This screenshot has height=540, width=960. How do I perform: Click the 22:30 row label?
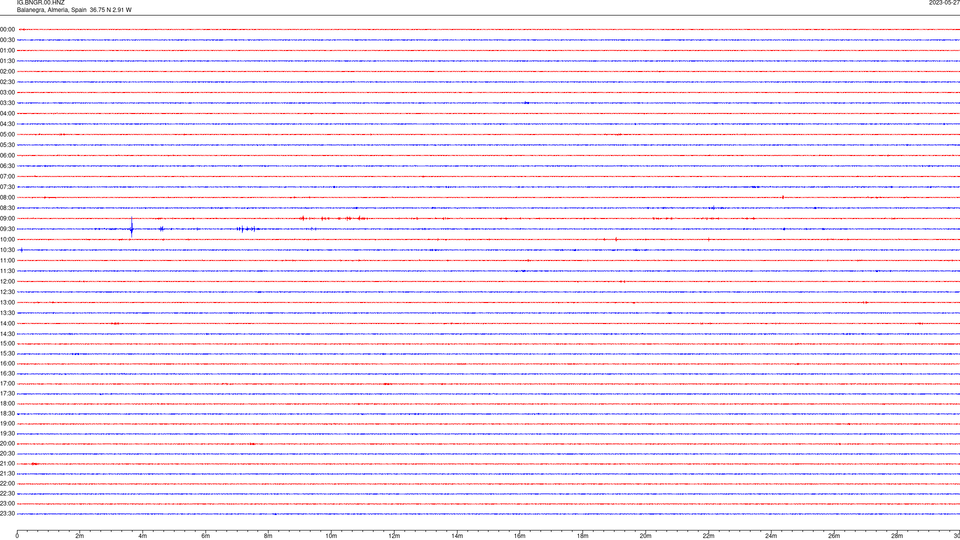[x=7, y=493]
